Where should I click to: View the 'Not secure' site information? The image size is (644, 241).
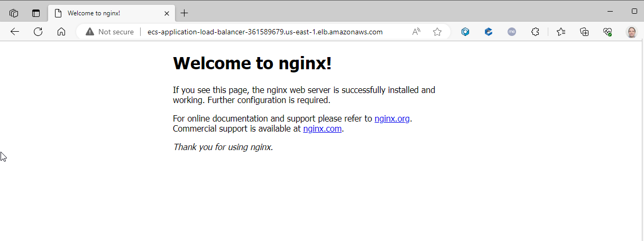[110, 32]
